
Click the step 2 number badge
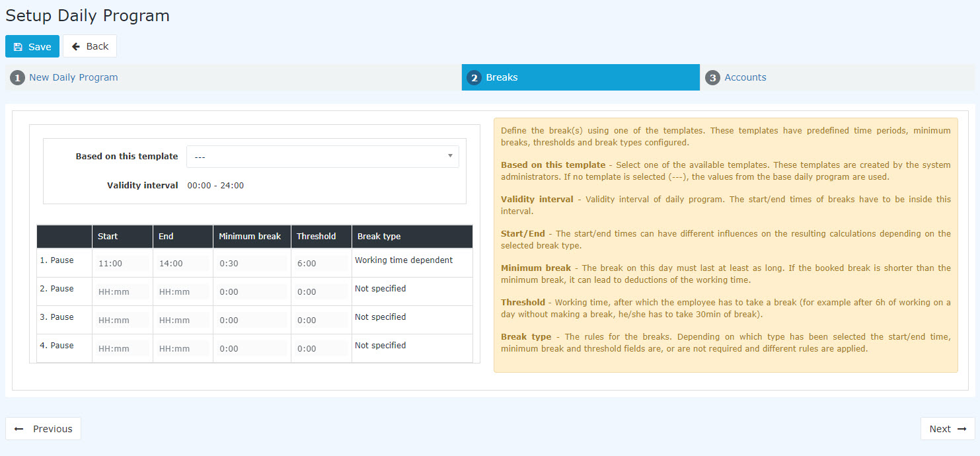(474, 78)
